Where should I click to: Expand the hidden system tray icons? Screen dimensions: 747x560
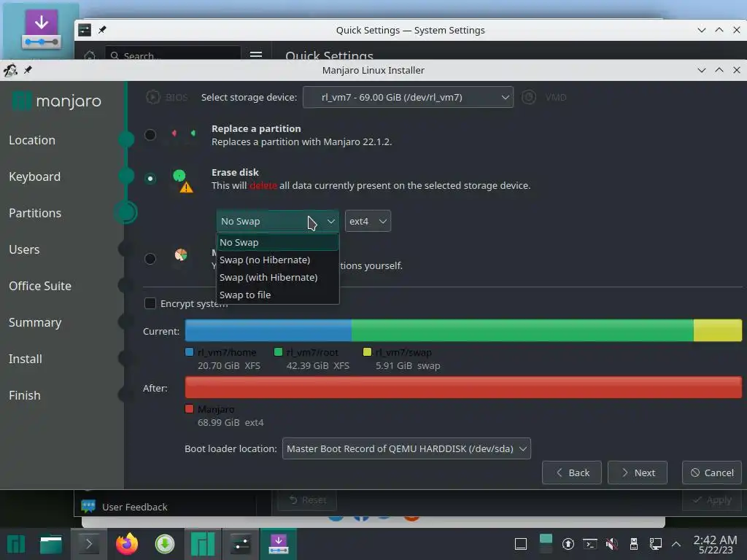click(x=676, y=544)
